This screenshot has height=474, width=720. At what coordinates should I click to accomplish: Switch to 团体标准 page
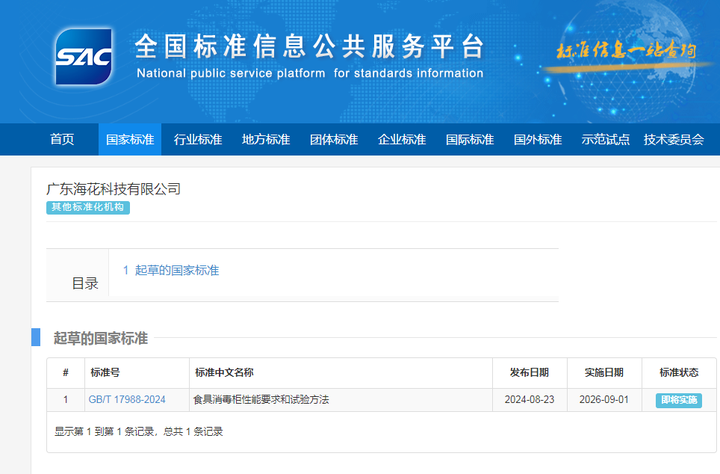pos(334,139)
